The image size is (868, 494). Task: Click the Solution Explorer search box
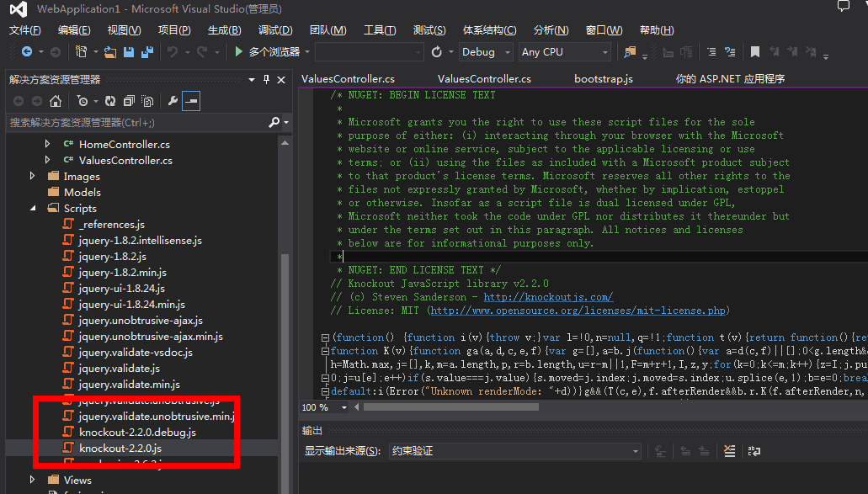click(x=135, y=122)
